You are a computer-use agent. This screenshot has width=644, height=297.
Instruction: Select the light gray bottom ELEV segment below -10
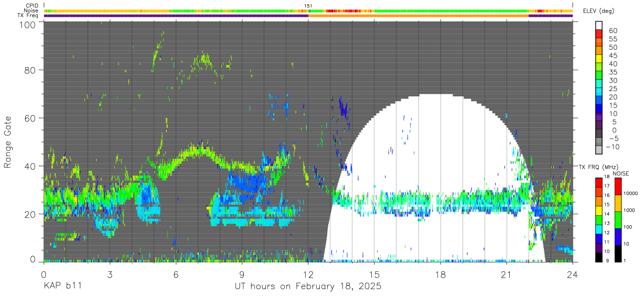click(599, 151)
